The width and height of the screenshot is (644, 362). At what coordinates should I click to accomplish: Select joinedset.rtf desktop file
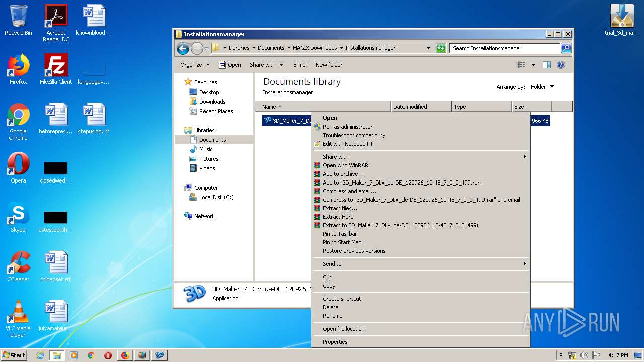click(56, 266)
